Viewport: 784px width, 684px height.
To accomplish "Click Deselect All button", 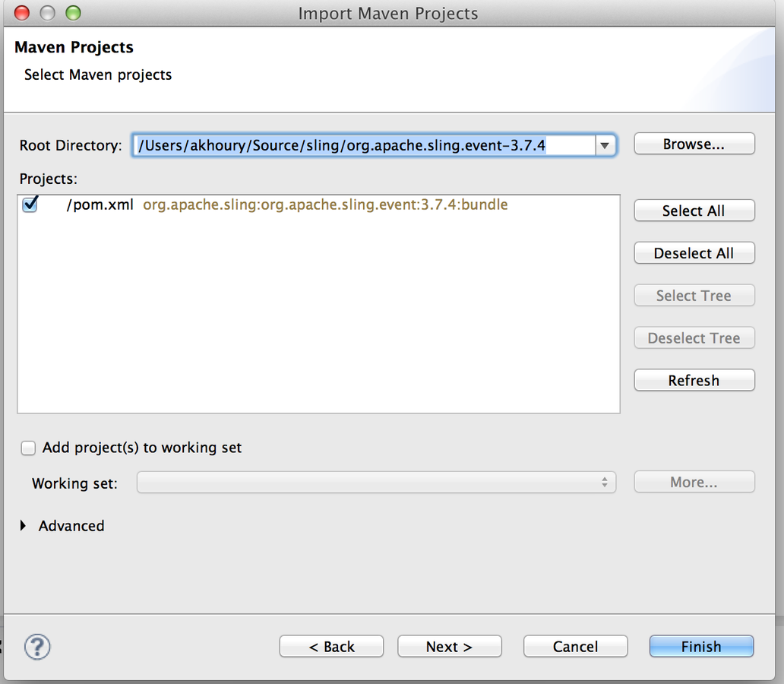I will click(x=694, y=253).
